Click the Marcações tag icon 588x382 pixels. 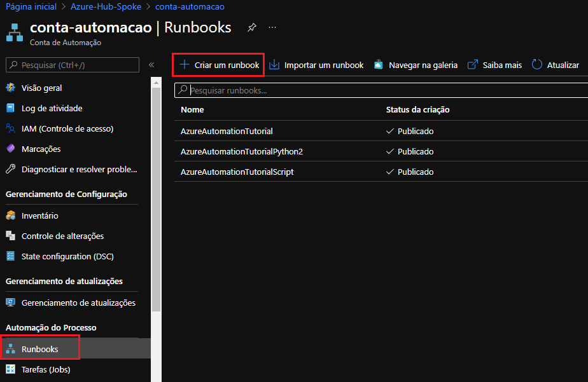point(10,149)
